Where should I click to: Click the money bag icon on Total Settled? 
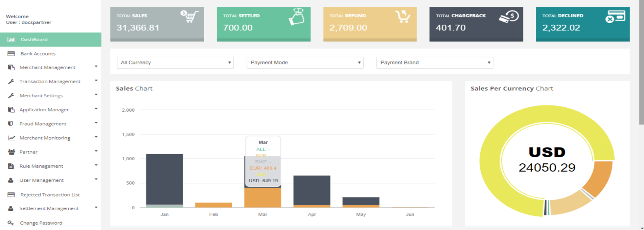tap(296, 17)
